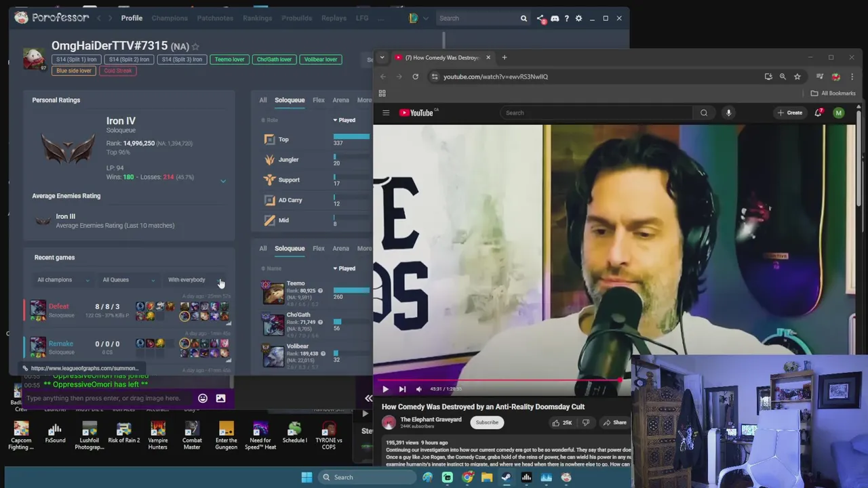Select Flex filter in roles panel
The height and width of the screenshot is (488, 868).
point(318,100)
